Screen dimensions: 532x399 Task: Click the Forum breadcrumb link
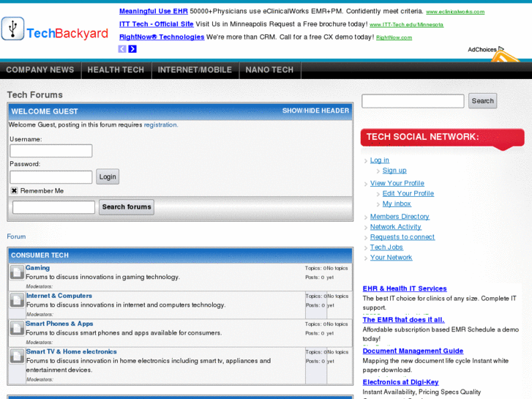click(x=16, y=236)
